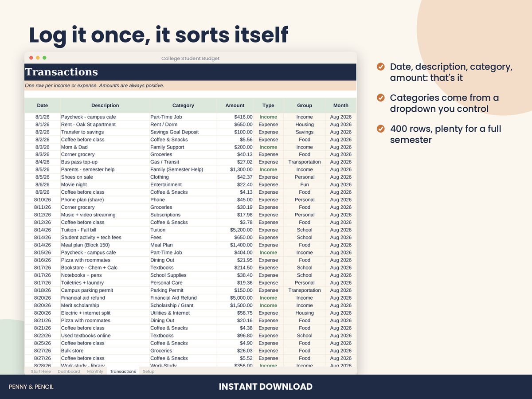
Task: Click the Category column header
Action: 183,106
